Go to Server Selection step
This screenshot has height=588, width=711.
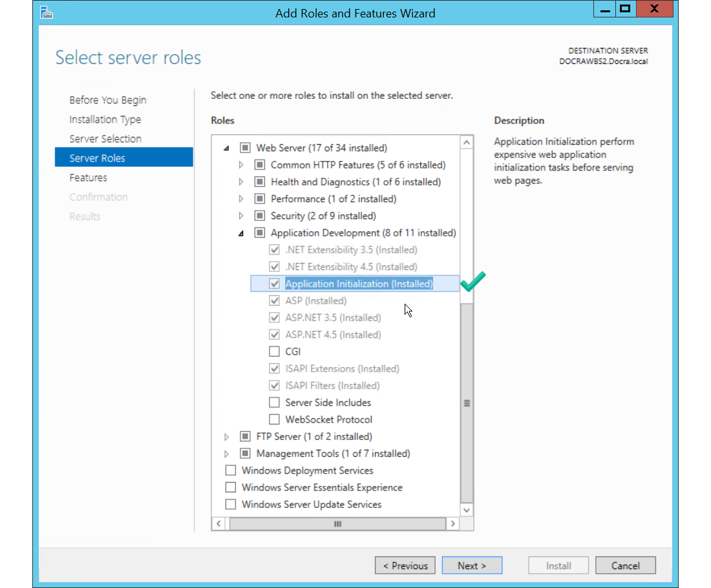(x=105, y=139)
